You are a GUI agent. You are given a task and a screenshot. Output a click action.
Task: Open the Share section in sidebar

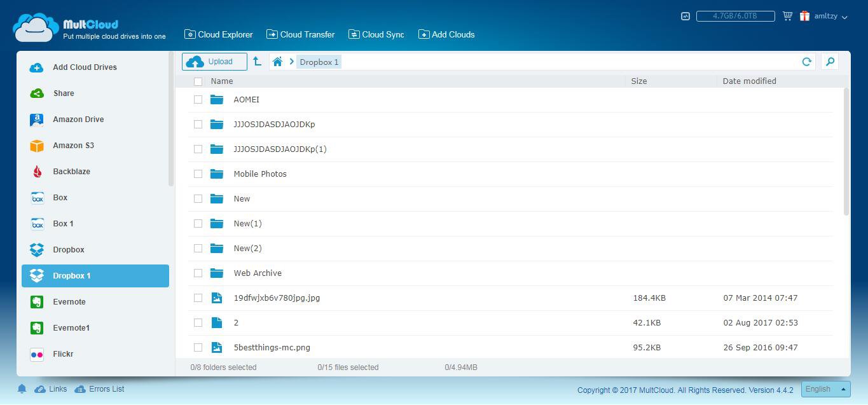pos(95,93)
